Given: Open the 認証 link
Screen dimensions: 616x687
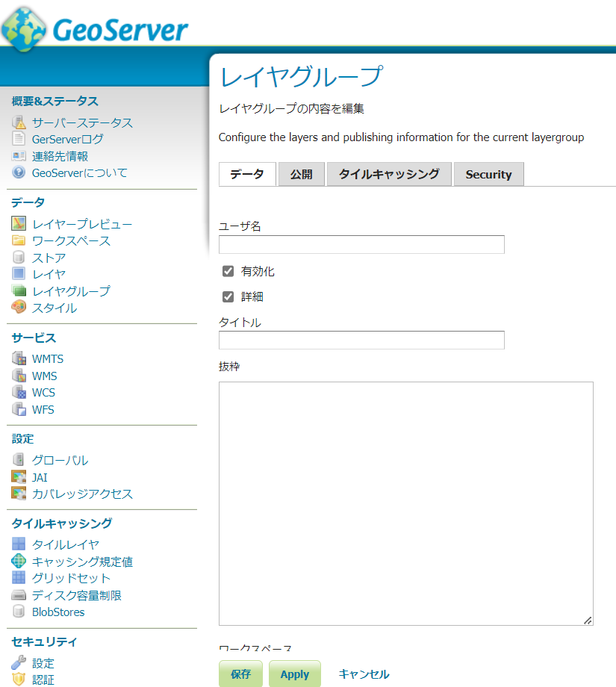Looking at the screenshot, I should [43, 680].
